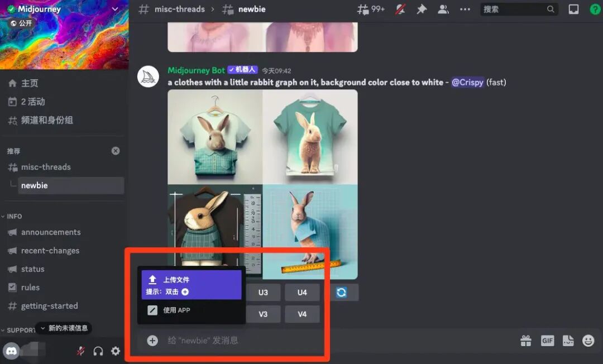Collapse the SUPPORT category
Image resolution: width=603 pixels, height=364 pixels.
[18, 330]
